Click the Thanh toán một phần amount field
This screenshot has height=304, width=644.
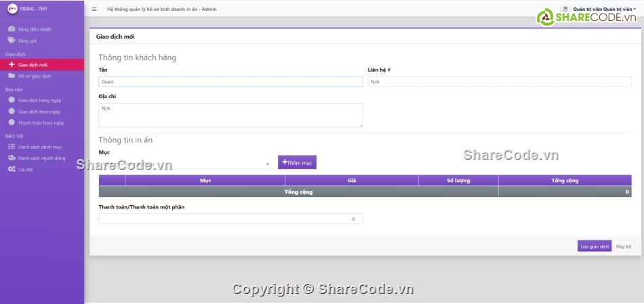pos(230,219)
